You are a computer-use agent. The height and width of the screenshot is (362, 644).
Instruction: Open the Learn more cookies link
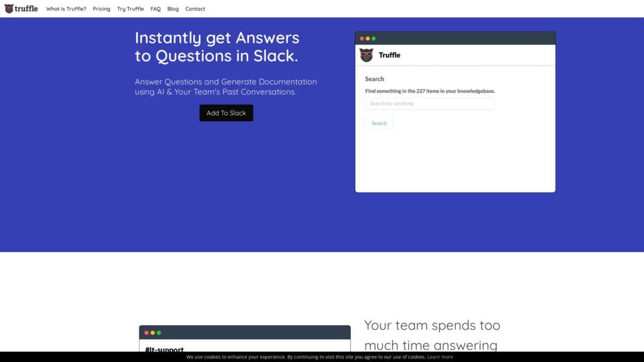pyautogui.click(x=440, y=357)
